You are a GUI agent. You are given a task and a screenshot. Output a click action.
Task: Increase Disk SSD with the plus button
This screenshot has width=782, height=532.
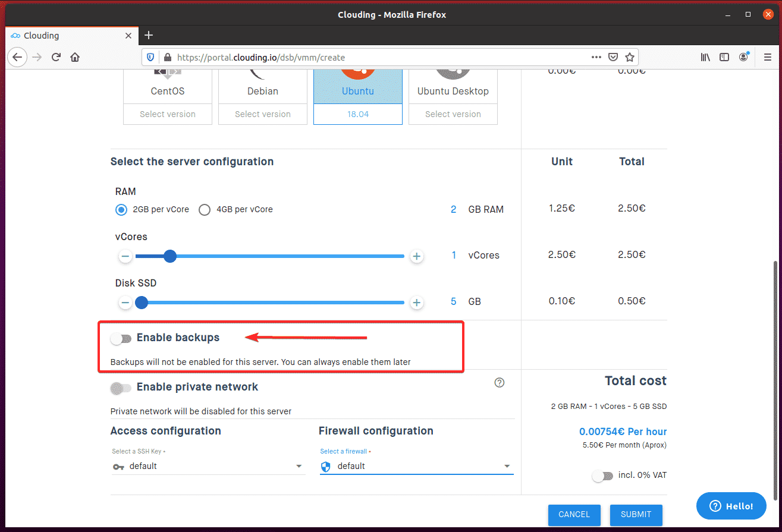click(x=417, y=303)
